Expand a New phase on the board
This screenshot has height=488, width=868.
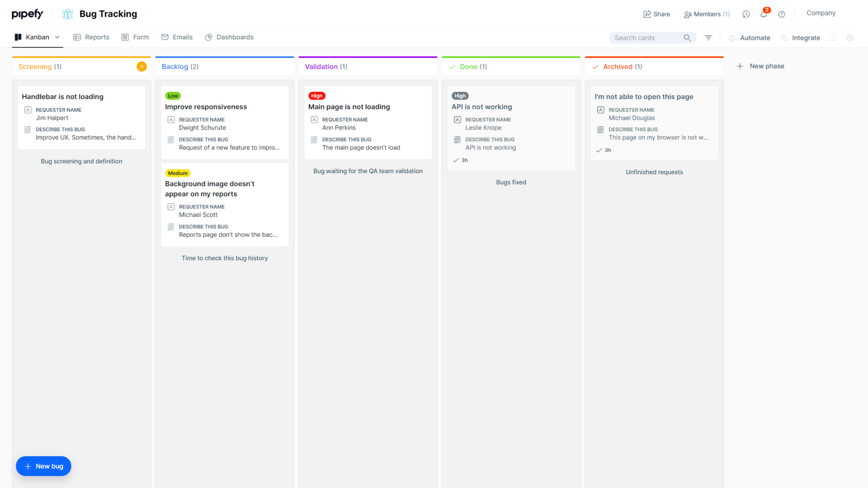tap(760, 66)
